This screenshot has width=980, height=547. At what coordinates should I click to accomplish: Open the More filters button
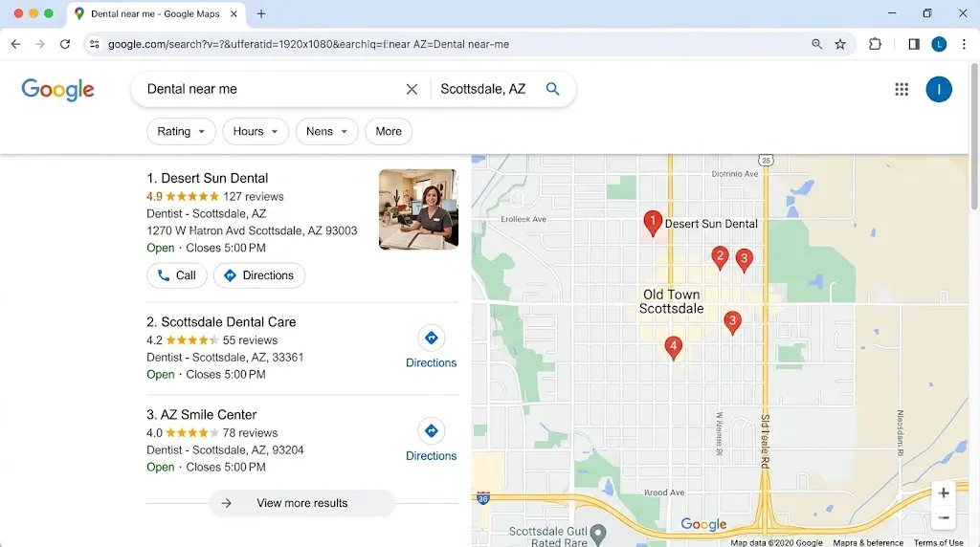389,131
